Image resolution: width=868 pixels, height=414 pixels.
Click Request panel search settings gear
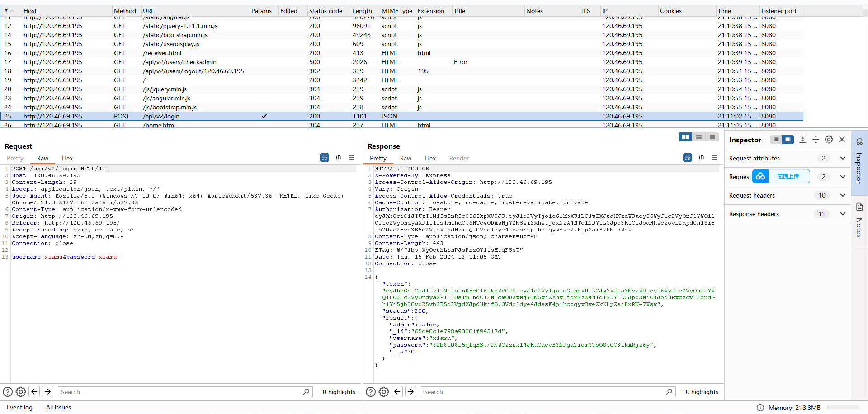coord(21,392)
